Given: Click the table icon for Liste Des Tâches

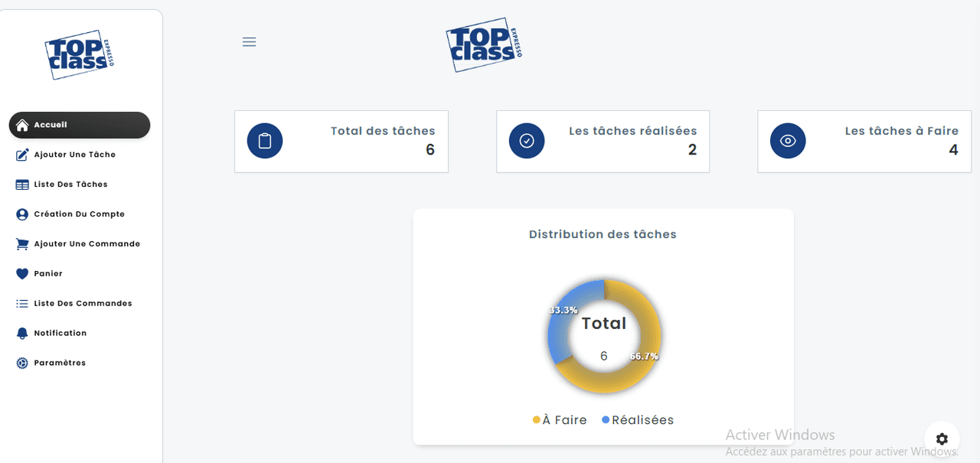Looking at the screenshot, I should (x=22, y=184).
